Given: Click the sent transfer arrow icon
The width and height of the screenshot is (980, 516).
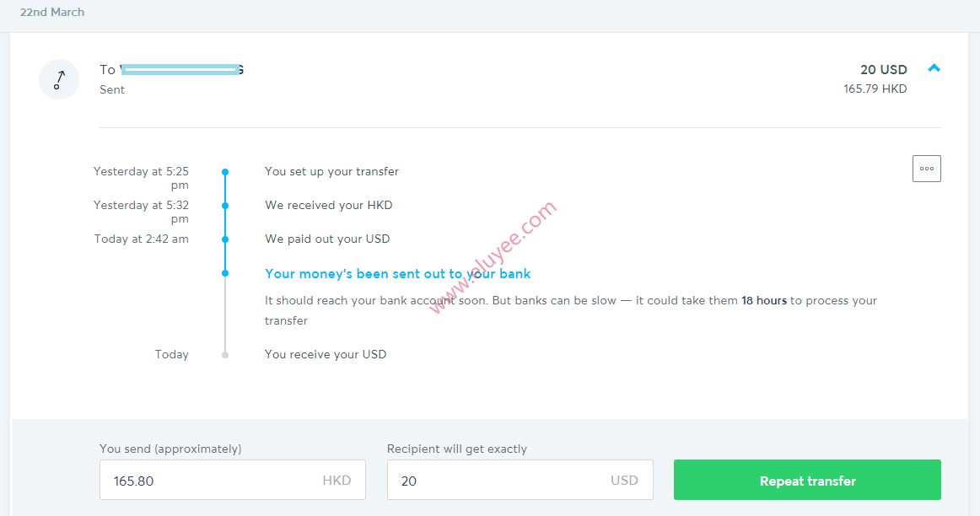Looking at the screenshot, I should [x=59, y=79].
